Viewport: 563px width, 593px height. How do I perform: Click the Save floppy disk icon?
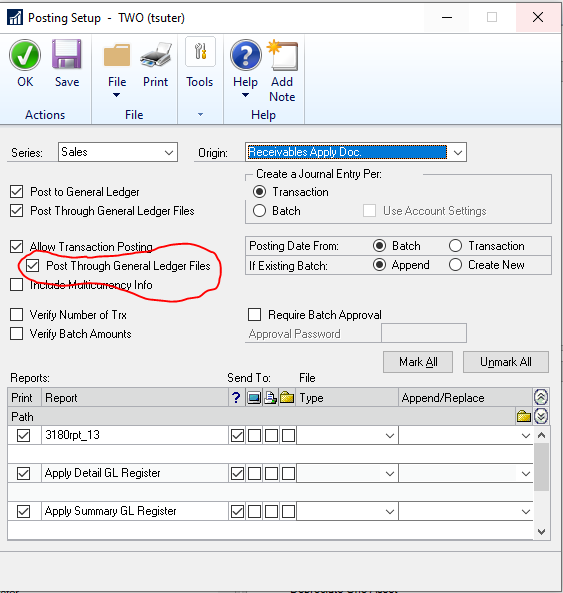(x=67, y=54)
